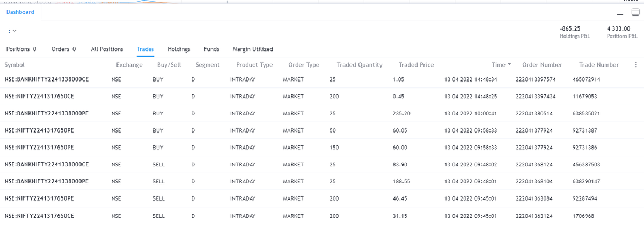Open the Margin Utilized tab

[253, 49]
